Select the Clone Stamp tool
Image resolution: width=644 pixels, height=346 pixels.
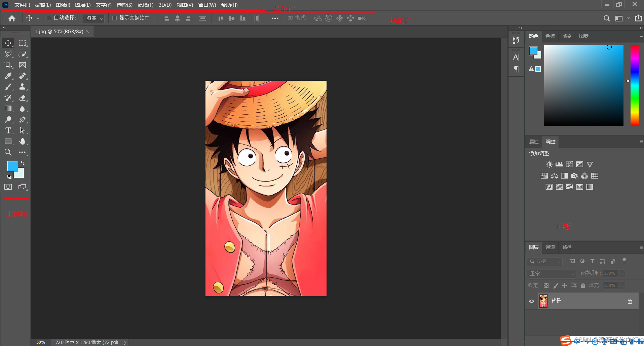coord(22,87)
